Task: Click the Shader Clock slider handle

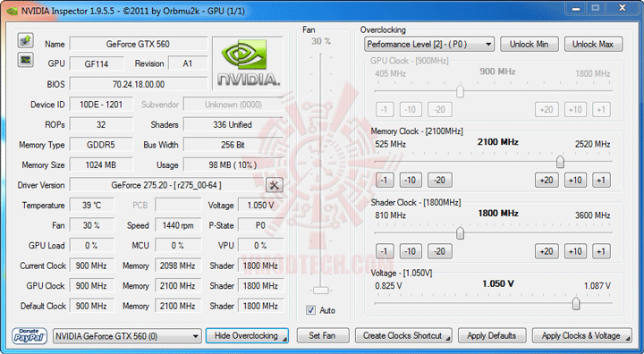Action: tap(460, 232)
